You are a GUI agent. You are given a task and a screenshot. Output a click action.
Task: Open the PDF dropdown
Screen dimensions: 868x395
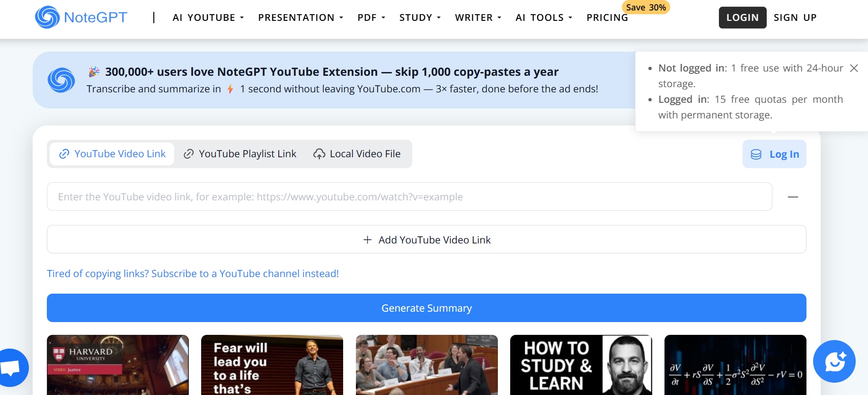(372, 18)
